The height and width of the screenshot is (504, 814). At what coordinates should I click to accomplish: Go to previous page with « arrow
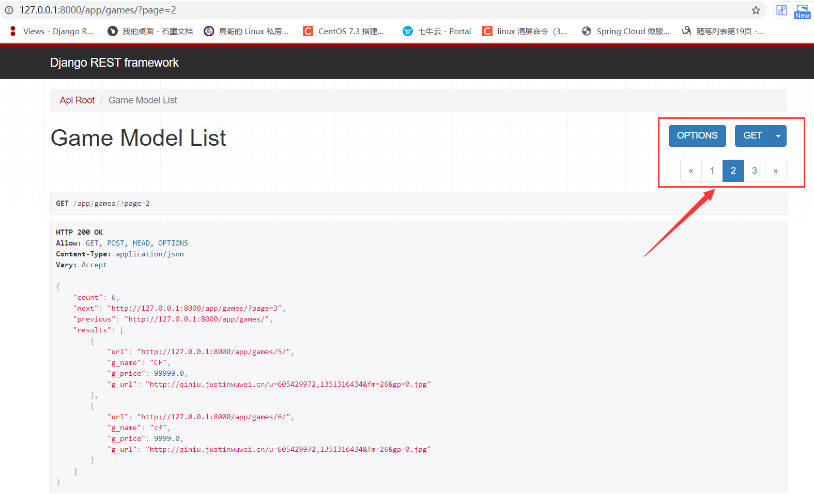point(691,171)
